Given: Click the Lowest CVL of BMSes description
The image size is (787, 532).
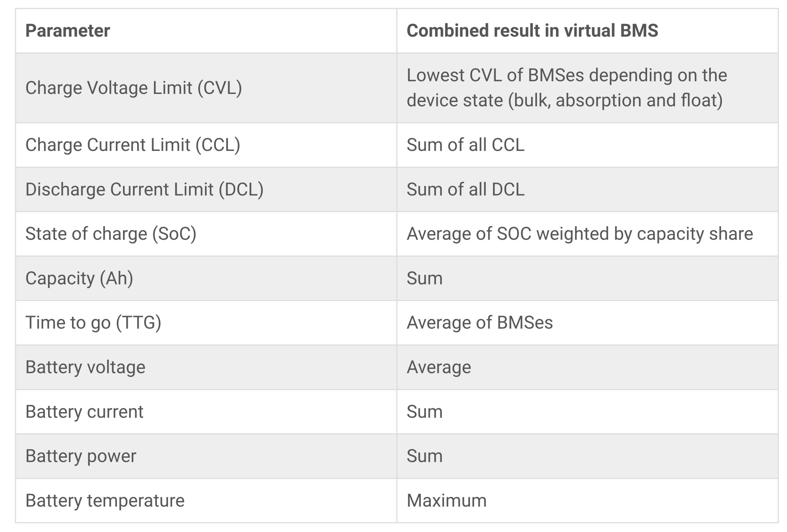Looking at the screenshot, I should tap(567, 88).
